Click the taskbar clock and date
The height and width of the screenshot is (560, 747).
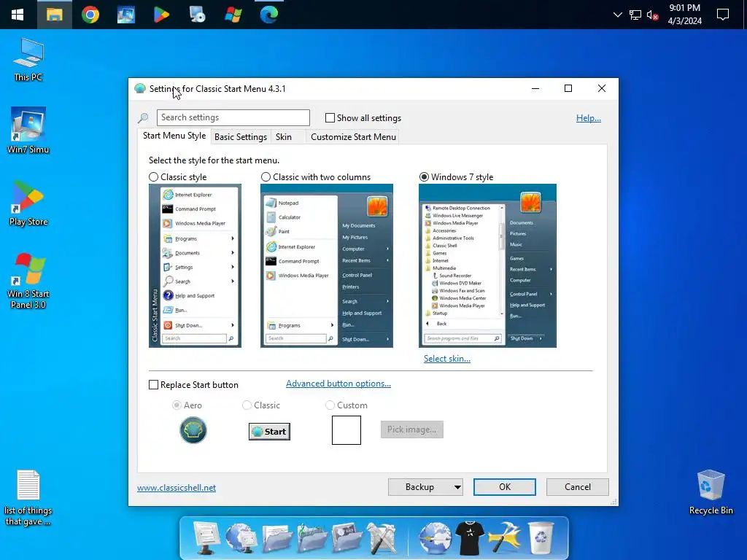coord(684,15)
